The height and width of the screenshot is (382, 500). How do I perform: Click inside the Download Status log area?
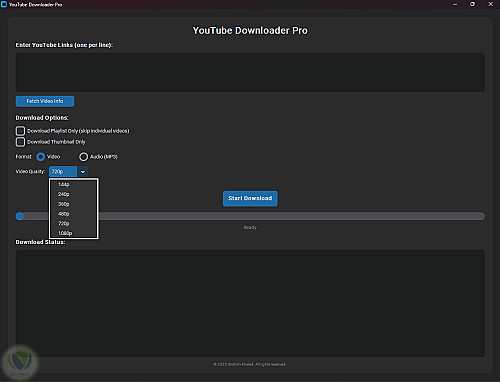click(250, 303)
